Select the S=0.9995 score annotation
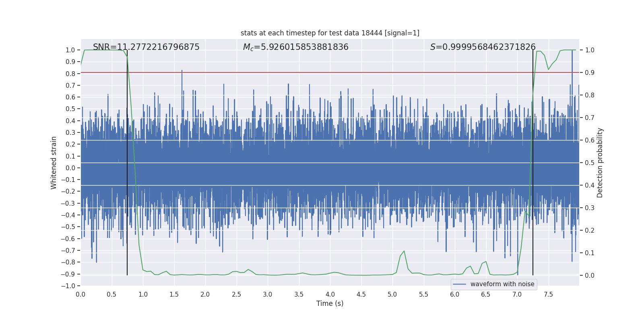The image size is (644, 322). click(x=483, y=47)
